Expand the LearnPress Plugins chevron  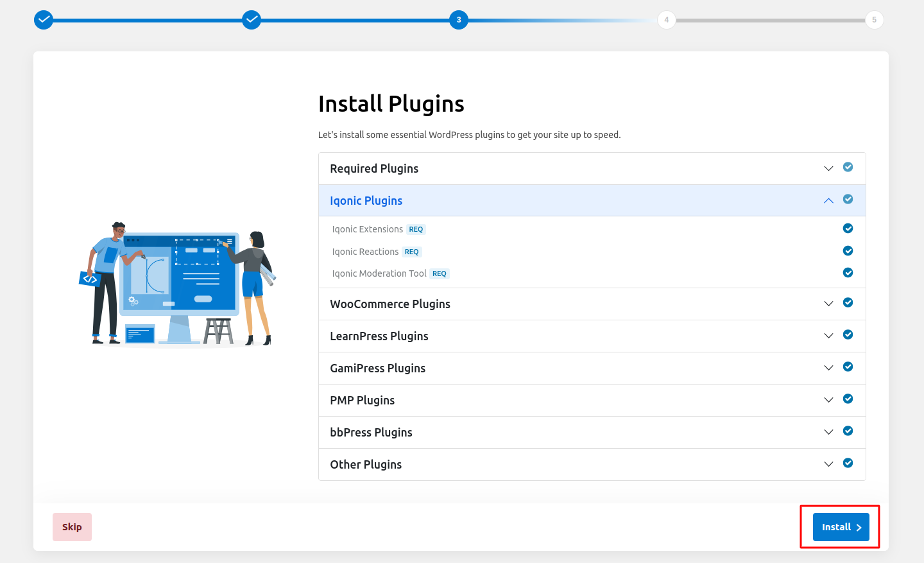(828, 336)
